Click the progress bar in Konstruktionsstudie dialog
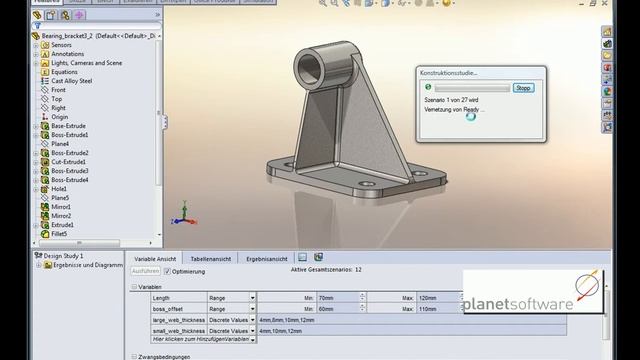Image resolution: width=640 pixels, height=360 pixels. pos(472,88)
